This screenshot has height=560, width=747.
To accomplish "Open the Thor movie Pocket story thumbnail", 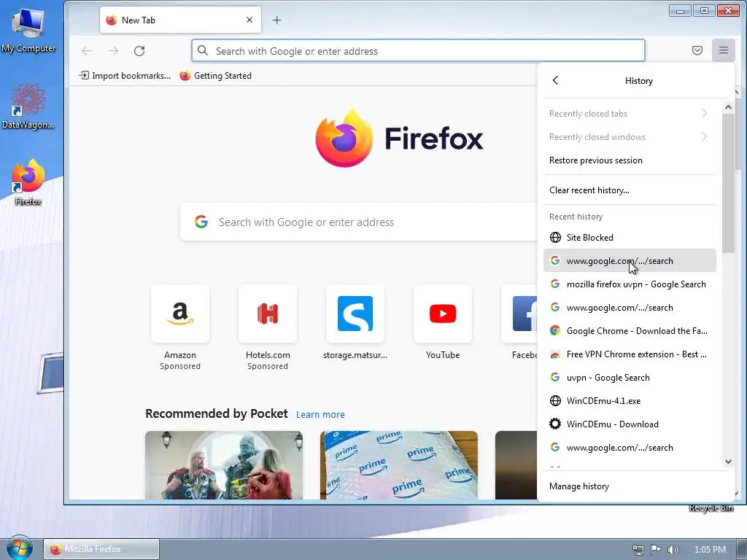I will point(224,465).
